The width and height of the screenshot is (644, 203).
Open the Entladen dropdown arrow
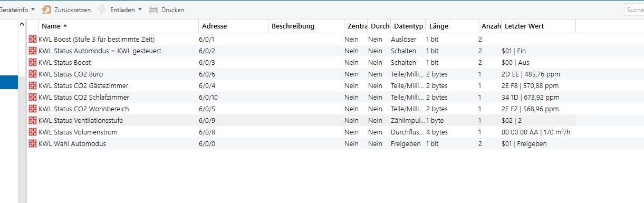point(140,9)
